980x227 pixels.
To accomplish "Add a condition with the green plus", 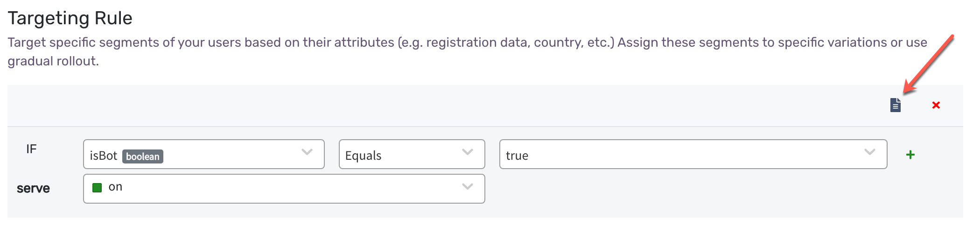I will tap(910, 155).
